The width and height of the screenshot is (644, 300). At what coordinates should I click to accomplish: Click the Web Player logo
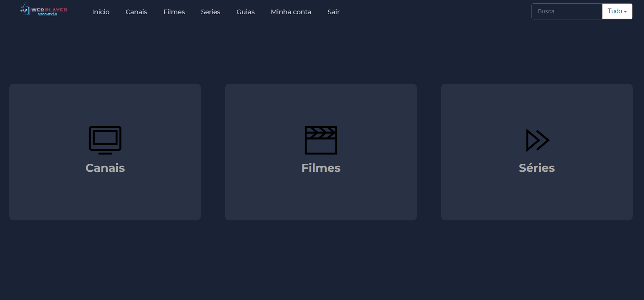44,11
